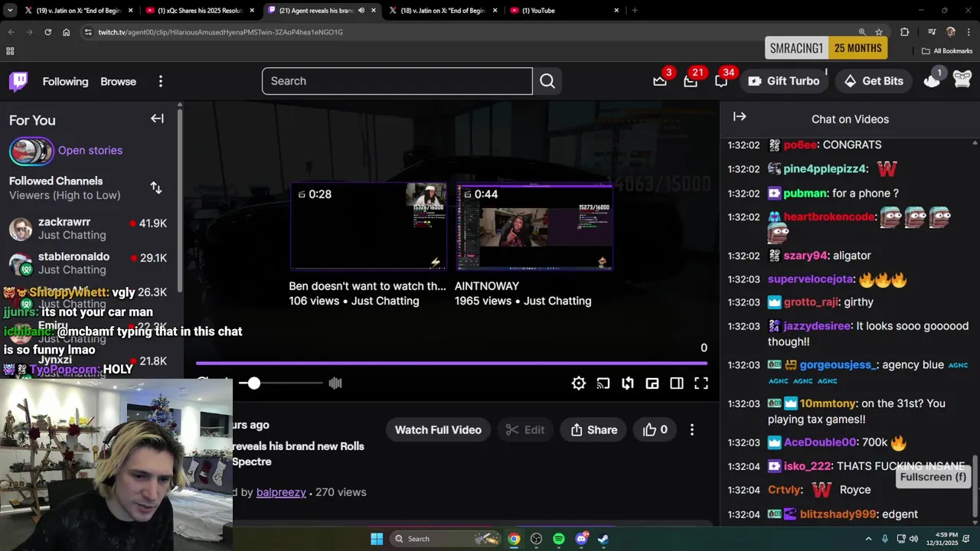Open player settings gear
This screenshot has height=551, width=980.
[579, 383]
